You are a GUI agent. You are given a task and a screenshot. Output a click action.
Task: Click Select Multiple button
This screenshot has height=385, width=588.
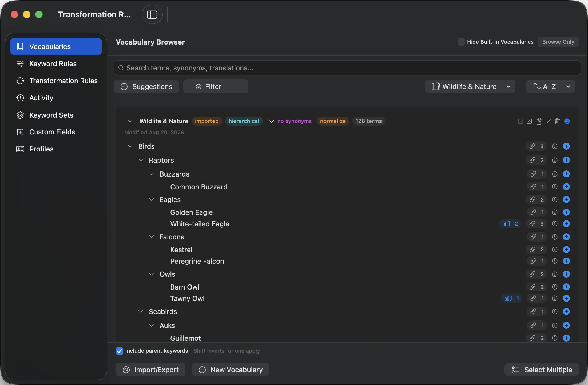[x=542, y=370]
